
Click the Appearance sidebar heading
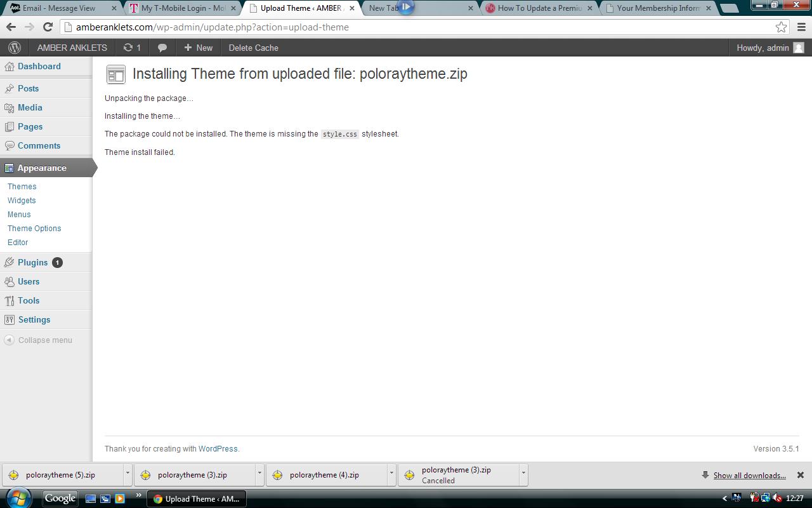(46, 168)
